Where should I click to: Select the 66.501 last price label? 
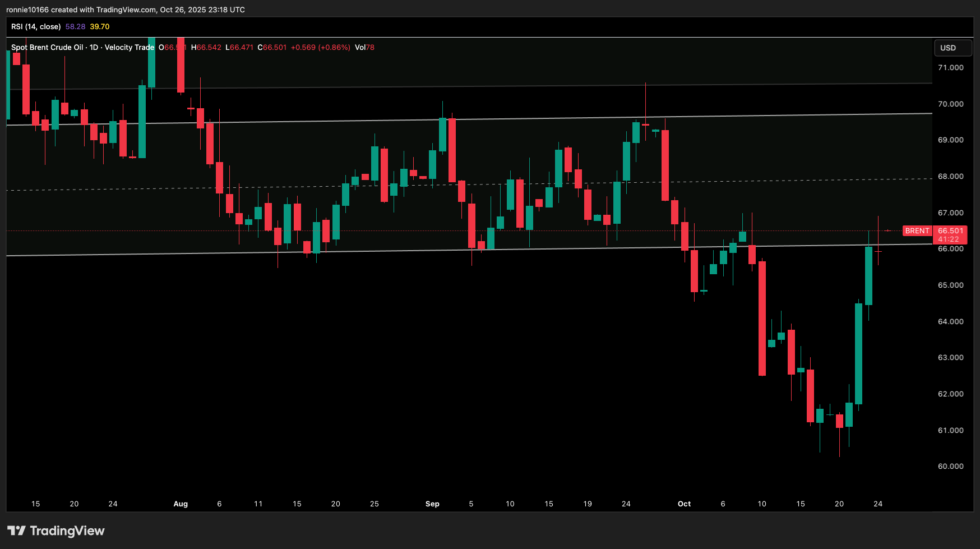coord(950,230)
